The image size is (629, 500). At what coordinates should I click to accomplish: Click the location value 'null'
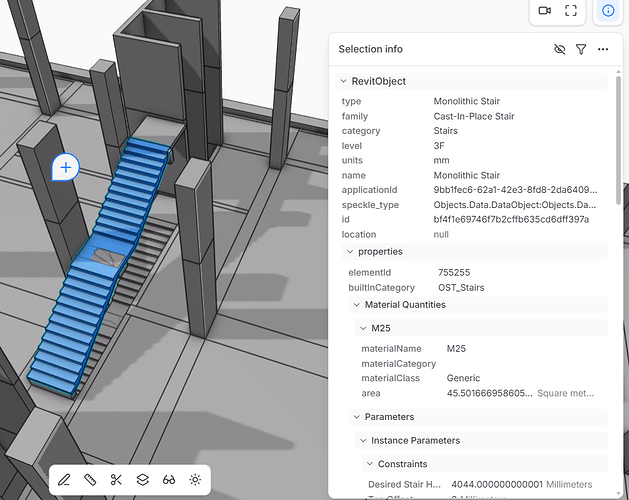coord(441,234)
